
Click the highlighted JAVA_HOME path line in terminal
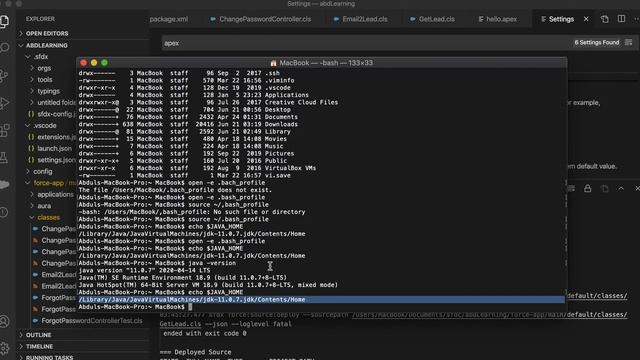[x=321, y=300]
